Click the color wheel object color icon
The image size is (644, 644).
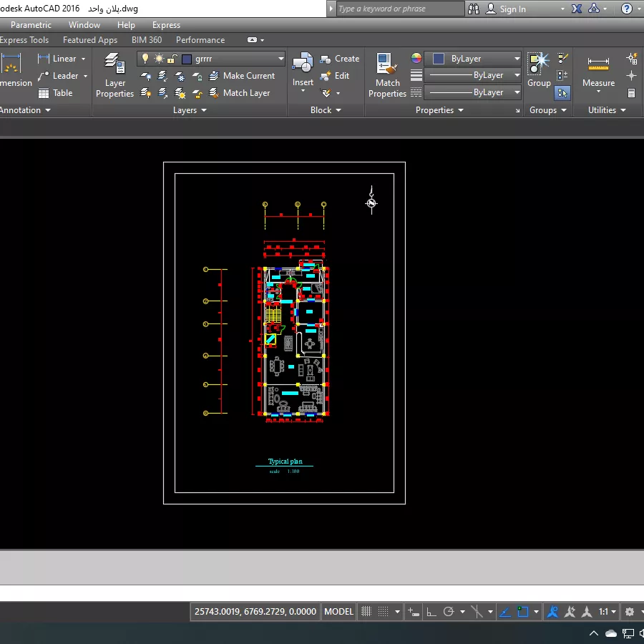pyautogui.click(x=416, y=59)
